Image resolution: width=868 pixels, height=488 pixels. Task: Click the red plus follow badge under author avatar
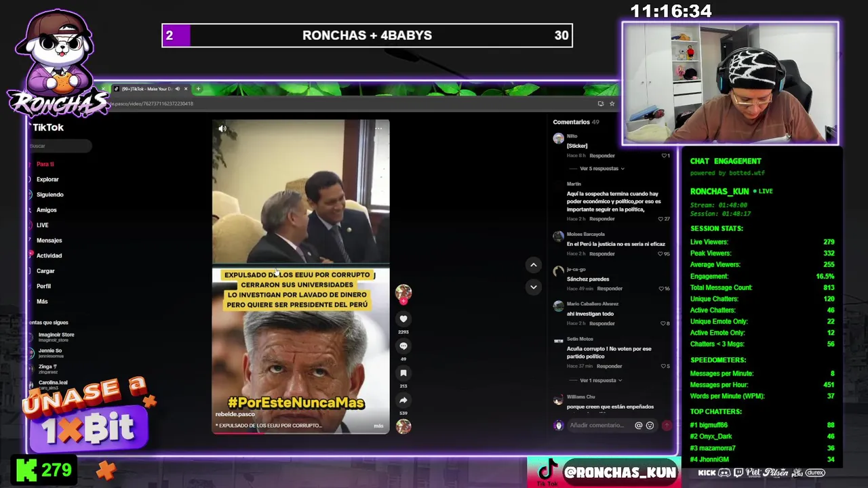(x=403, y=301)
